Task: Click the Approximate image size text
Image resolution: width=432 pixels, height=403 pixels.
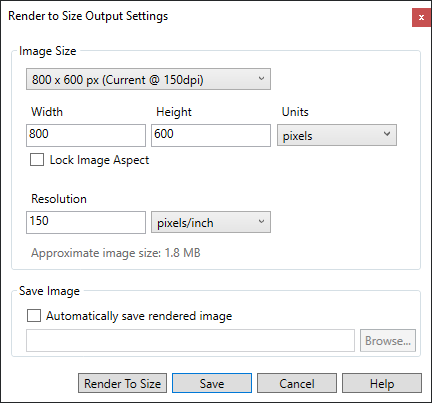Action: [x=116, y=253]
